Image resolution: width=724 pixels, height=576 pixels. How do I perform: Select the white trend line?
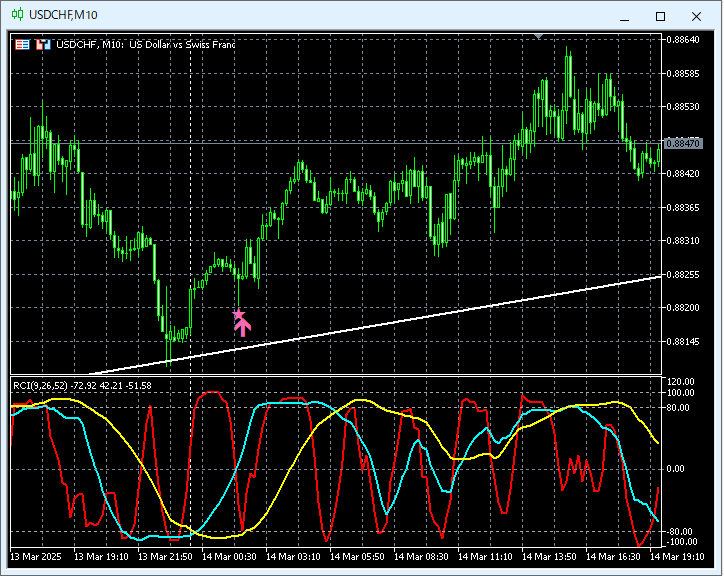click(x=374, y=325)
